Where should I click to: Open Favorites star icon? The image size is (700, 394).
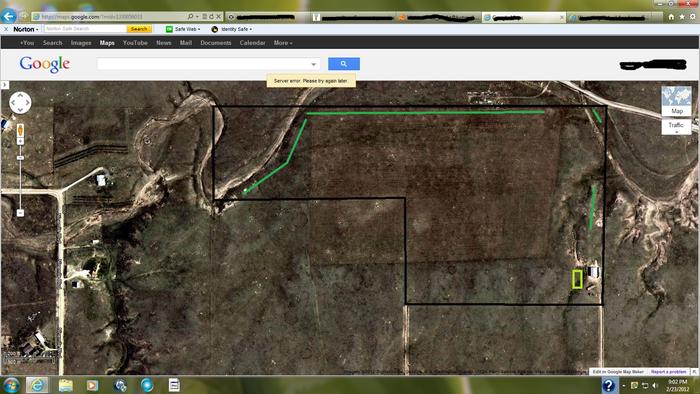point(682,17)
